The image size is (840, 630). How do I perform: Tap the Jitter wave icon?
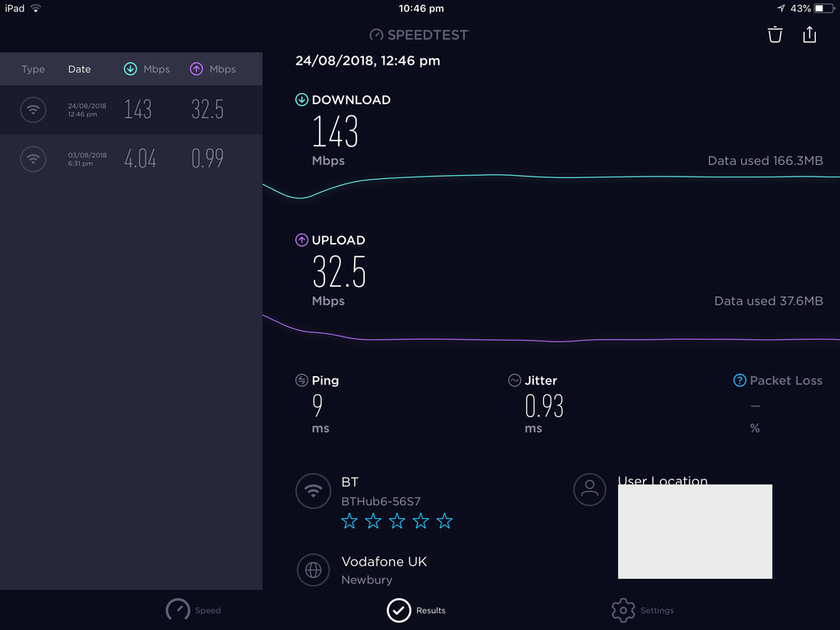pyautogui.click(x=515, y=380)
